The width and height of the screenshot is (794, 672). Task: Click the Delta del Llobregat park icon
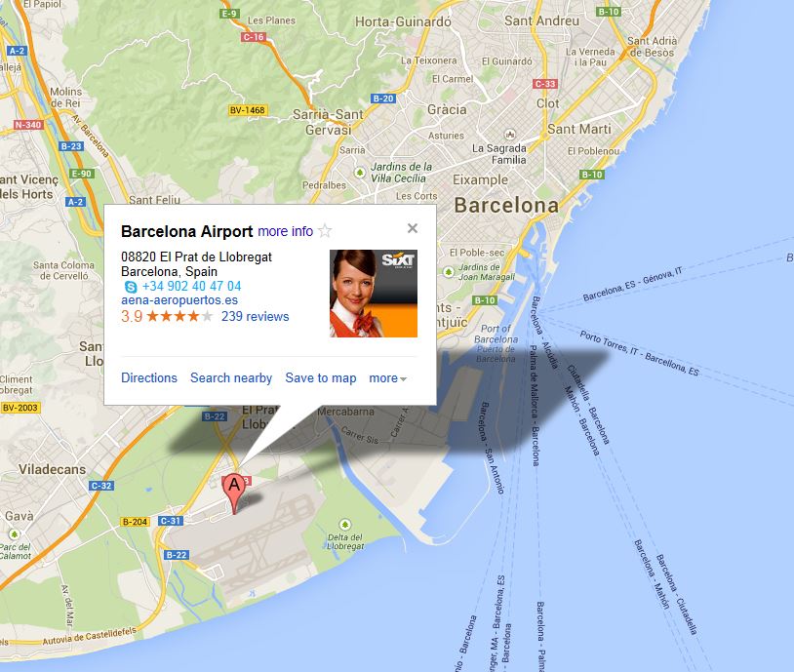click(345, 524)
